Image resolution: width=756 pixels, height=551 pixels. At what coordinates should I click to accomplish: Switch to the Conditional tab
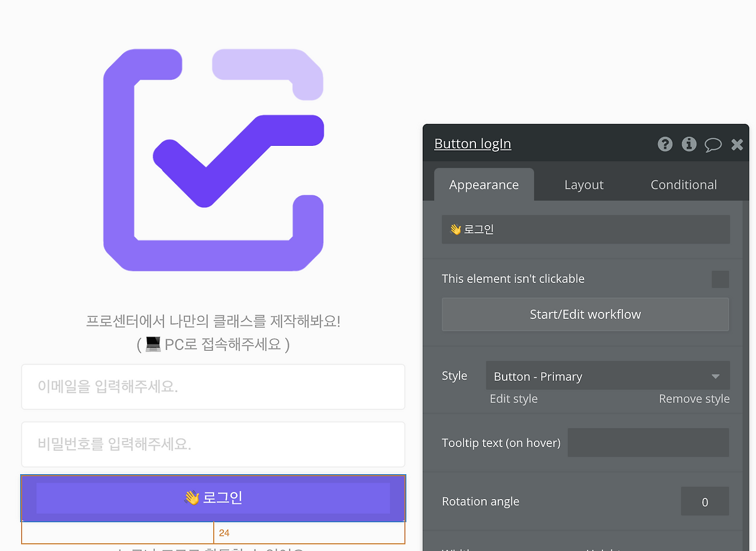(683, 184)
